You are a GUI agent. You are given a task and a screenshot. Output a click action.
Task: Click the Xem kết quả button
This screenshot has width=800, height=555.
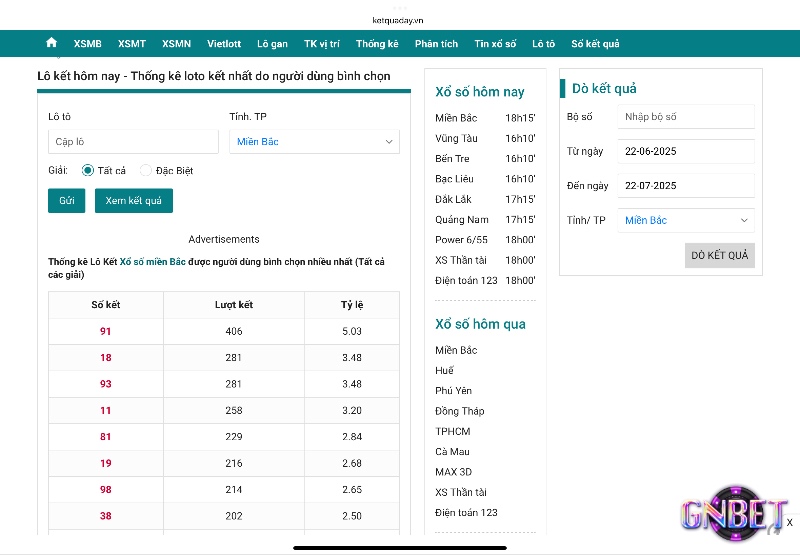134,200
